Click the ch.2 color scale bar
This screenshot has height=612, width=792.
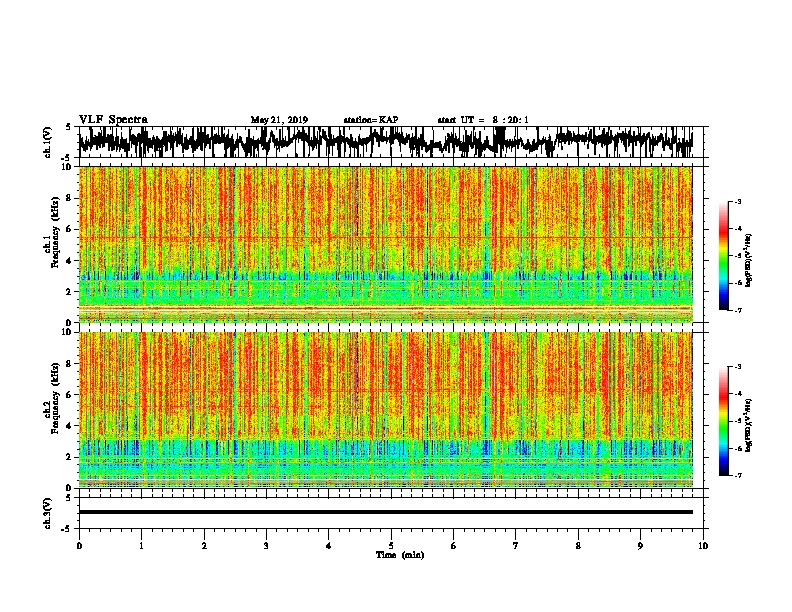[x=723, y=421]
